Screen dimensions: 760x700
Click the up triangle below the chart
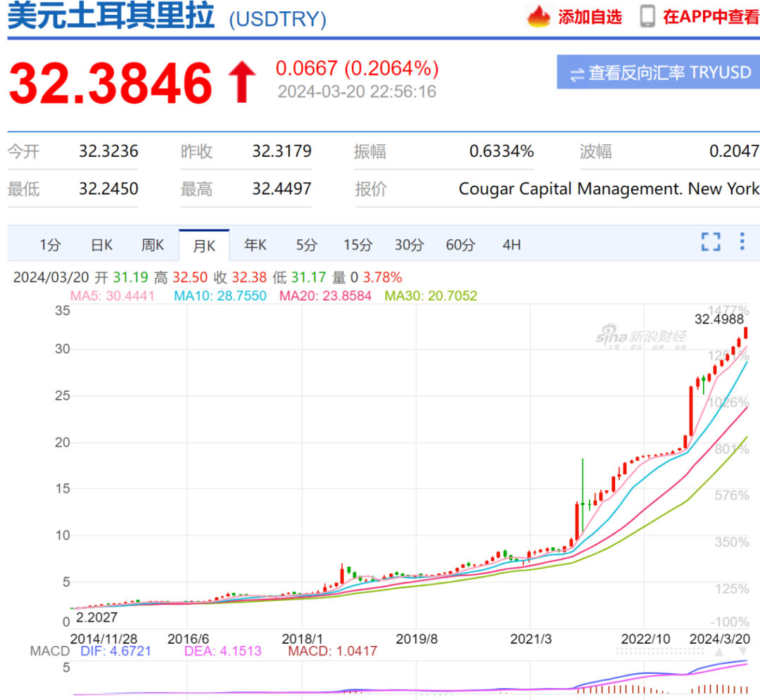click(x=719, y=652)
